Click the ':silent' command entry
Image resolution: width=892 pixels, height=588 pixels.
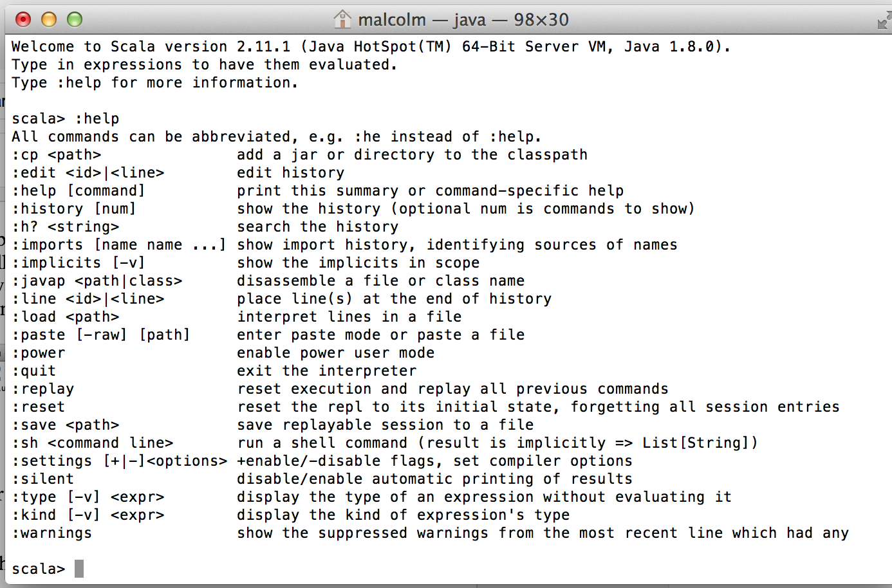(42, 479)
